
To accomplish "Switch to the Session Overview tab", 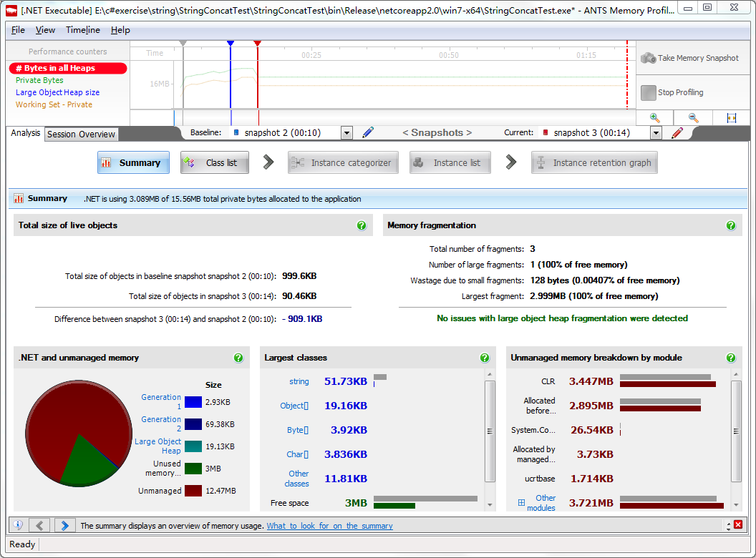I will click(81, 134).
